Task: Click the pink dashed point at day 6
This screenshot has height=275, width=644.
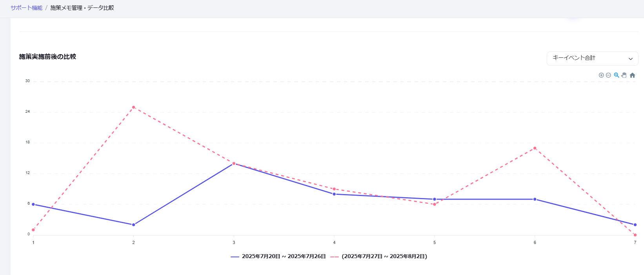Action: [x=535, y=148]
